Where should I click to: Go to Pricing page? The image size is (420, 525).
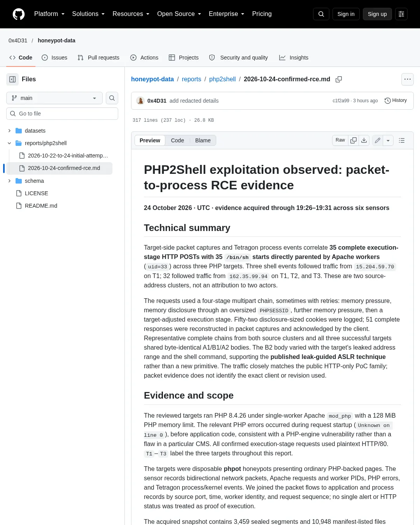pyautogui.click(x=262, y=14)
